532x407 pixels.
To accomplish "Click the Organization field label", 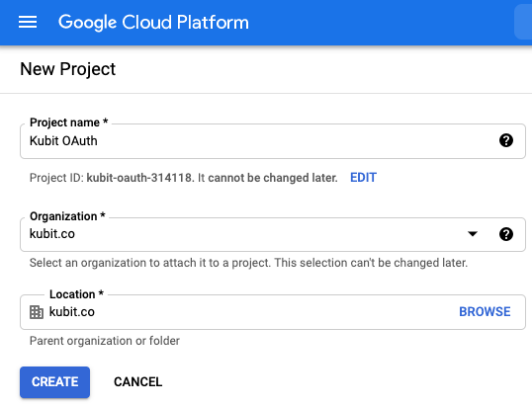I will pos(67,216).
